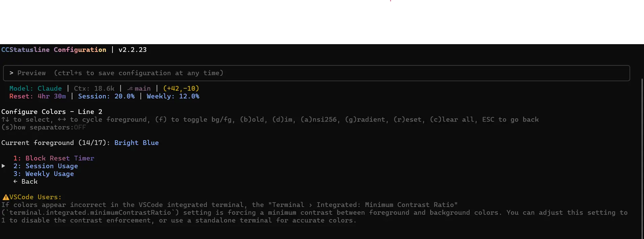Click the git branch icon before main
Viewport: 644px width, 239px height.
[x=130, y=89]
